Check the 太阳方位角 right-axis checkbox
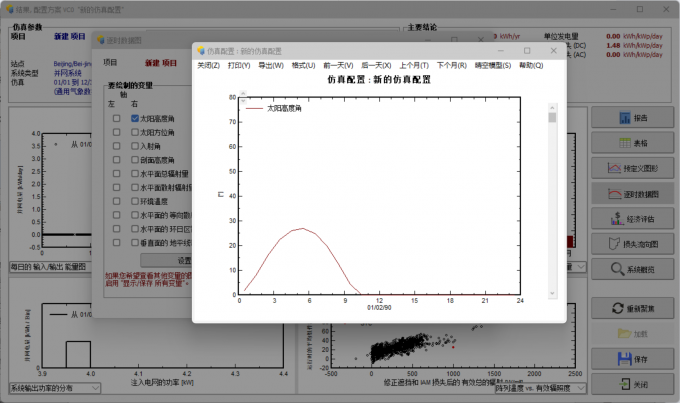Screen dimensions: 680x403 click(x=135, y=132)
